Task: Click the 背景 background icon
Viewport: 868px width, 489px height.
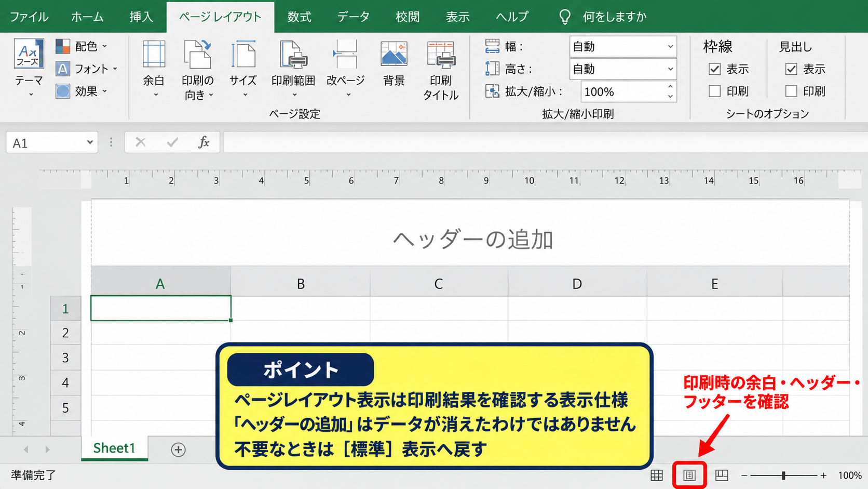Action: (394, 54)
